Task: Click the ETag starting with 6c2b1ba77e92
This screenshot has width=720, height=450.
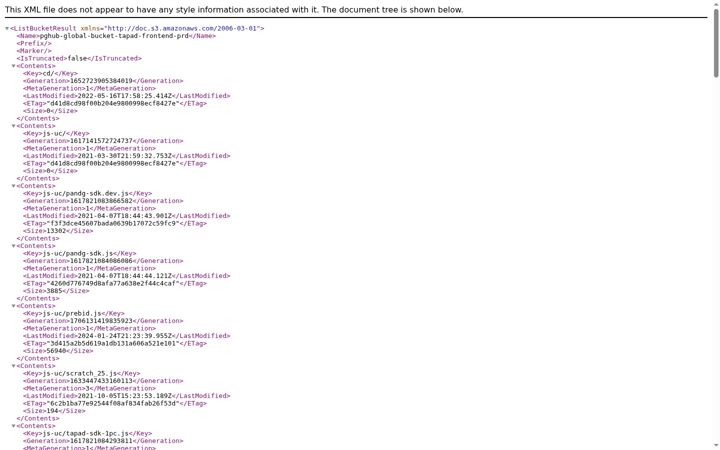Action: [x=113, y=404]
